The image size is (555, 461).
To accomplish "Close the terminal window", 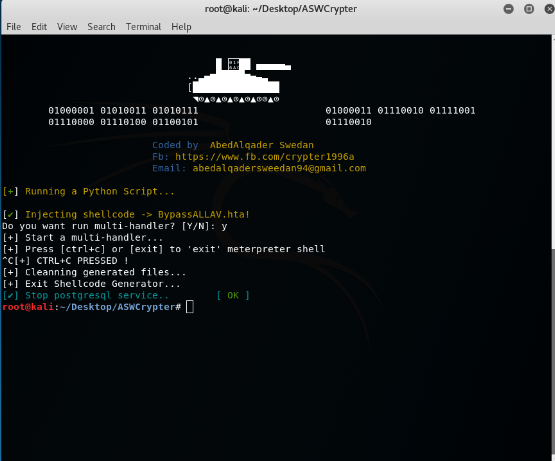I will [x=549, y=9].
